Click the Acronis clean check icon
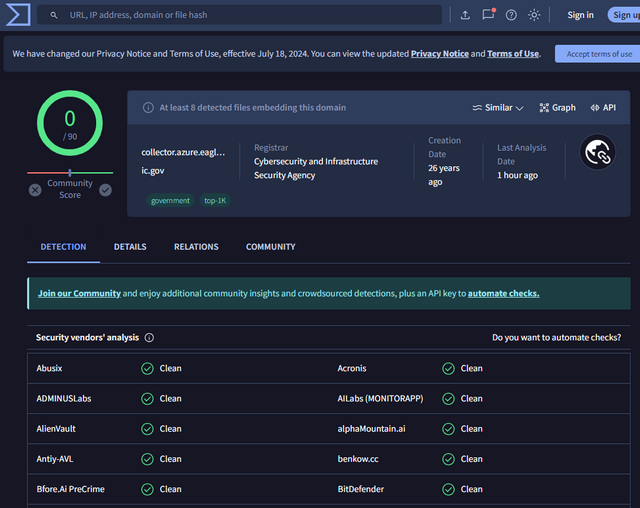640x508 pixels. point(449,368)
